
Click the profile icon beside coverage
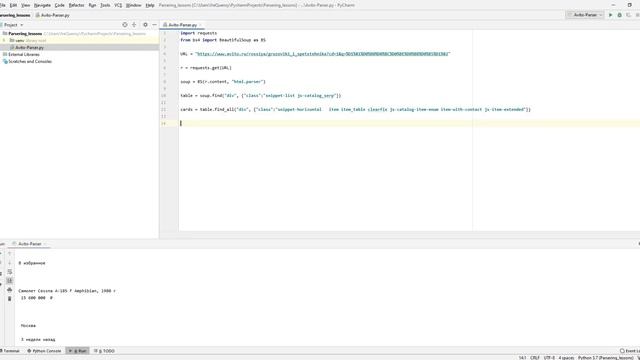point(637,15)
